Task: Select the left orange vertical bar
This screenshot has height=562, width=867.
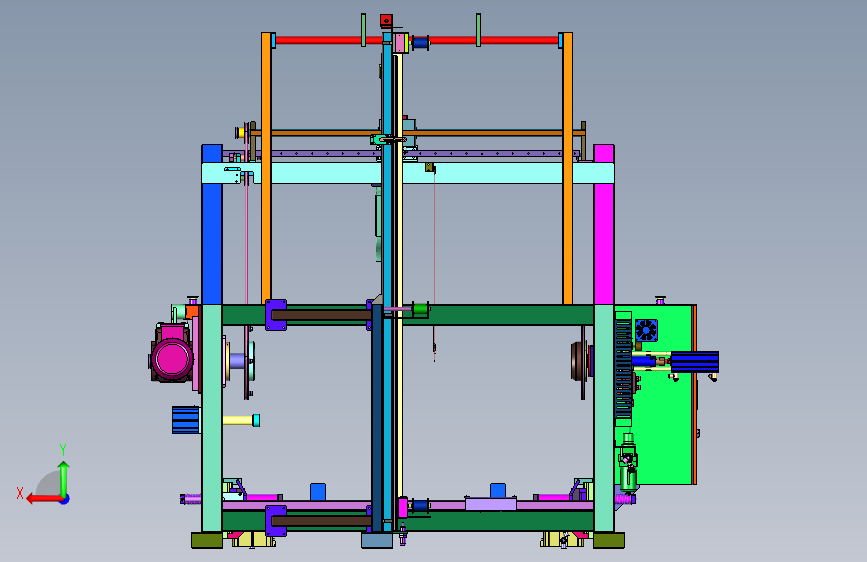Action: pyautogui.click(x=266, y=168)
